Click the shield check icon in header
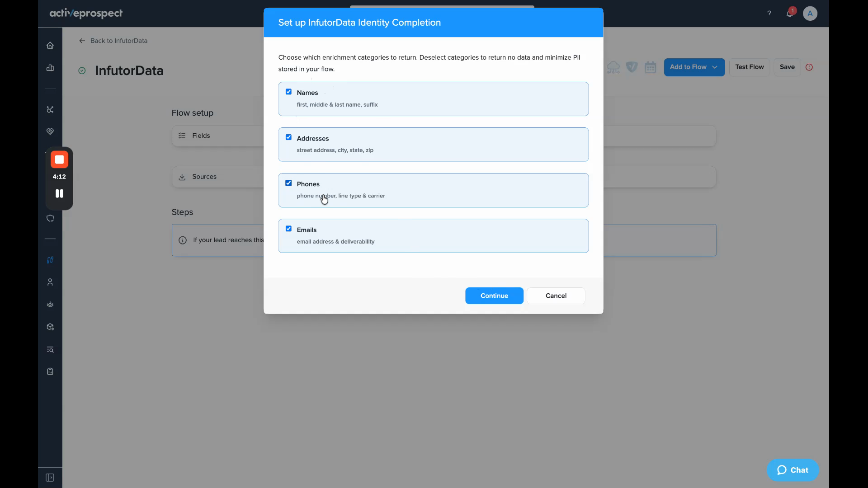The width and height of the screenshot is (868, 488). click(x=632, y=67)
